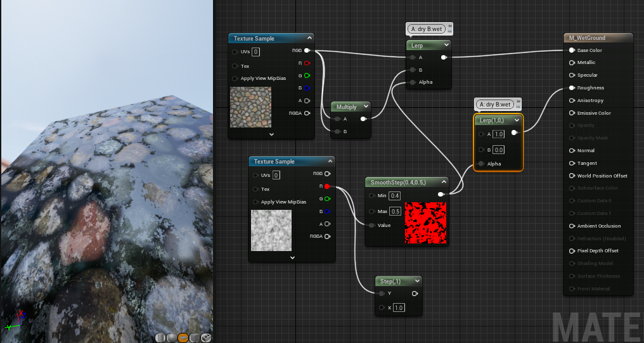
Task: Toggle visibility icon on comment bubble above Lerp(1,0,)
Action: pos(518,107)
